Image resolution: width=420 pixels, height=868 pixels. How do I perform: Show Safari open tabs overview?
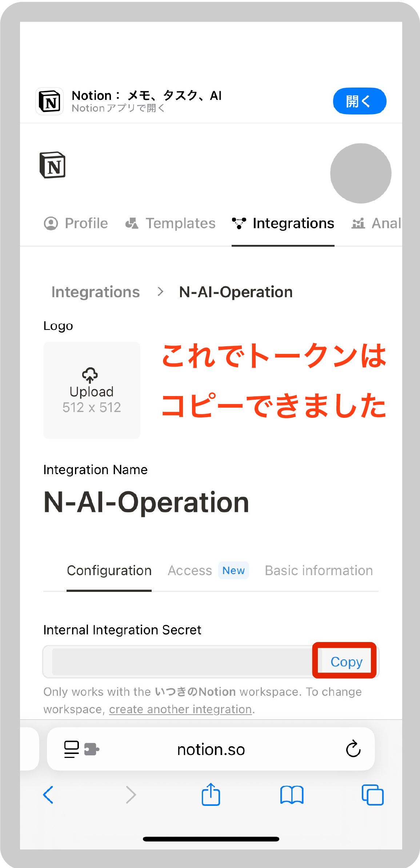[x=373, y=795]
